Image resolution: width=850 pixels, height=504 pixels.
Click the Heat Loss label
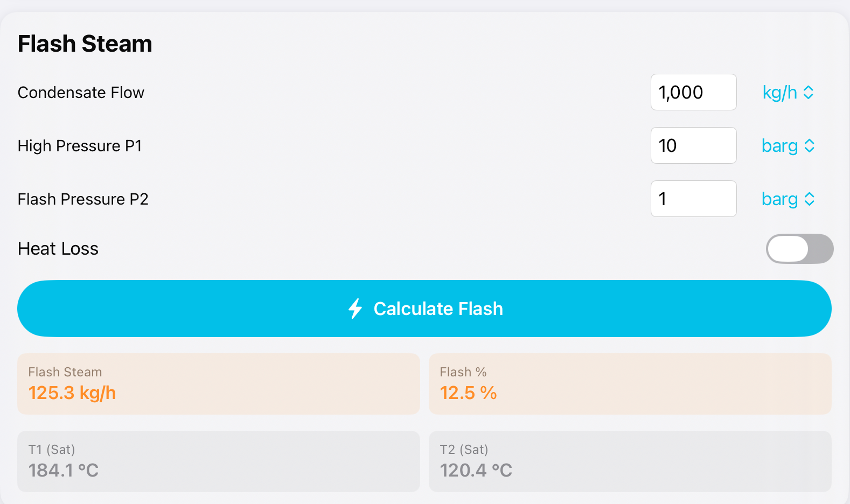[58, 249]
